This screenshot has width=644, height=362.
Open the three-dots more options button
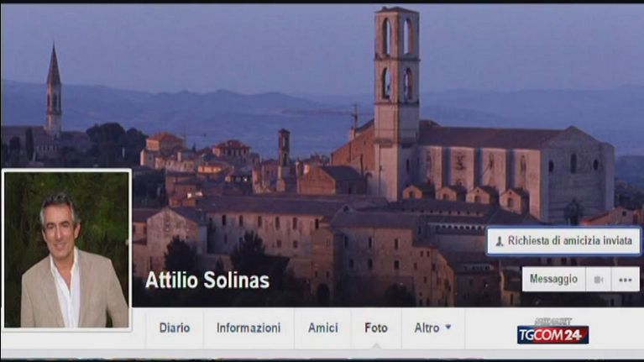pyautogui.click(x=626, y=280)
